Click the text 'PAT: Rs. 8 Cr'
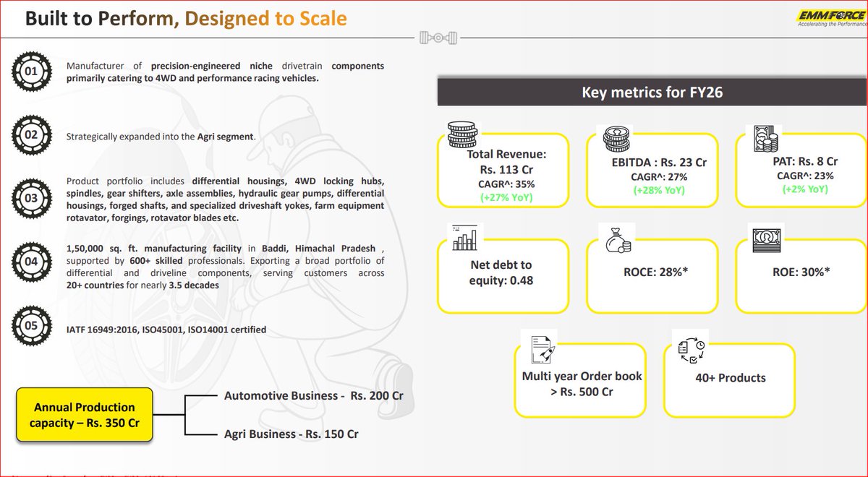Viewport: 868px width, 477px height. pos(805,161)
